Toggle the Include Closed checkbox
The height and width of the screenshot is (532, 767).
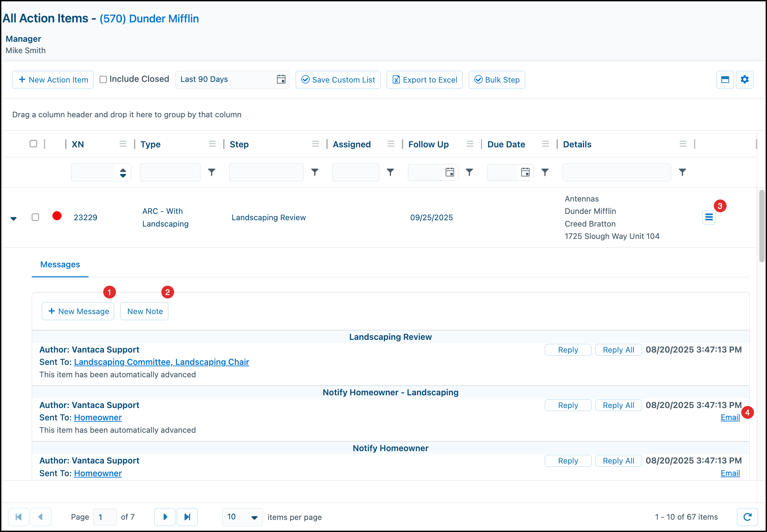click(103, 80)
